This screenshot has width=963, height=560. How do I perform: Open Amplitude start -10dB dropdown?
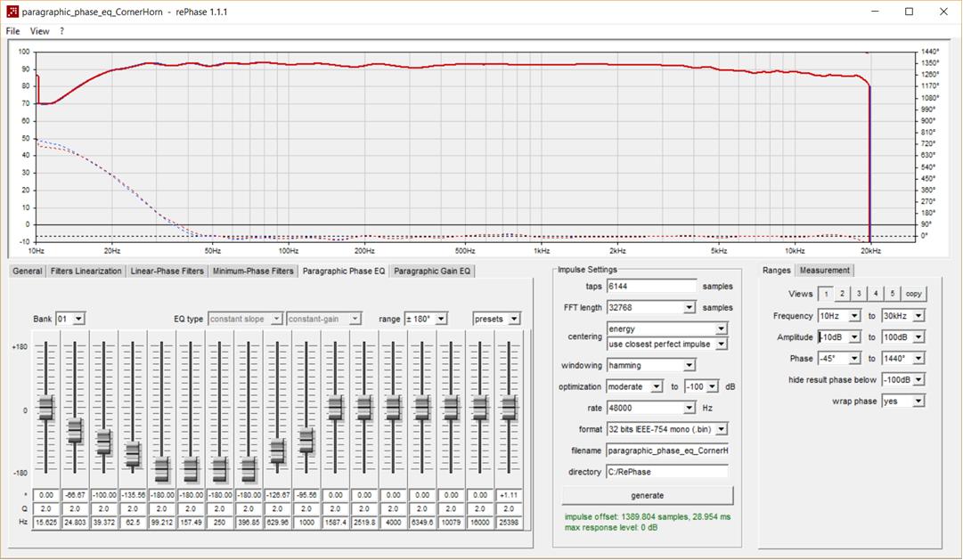(854, 337)
